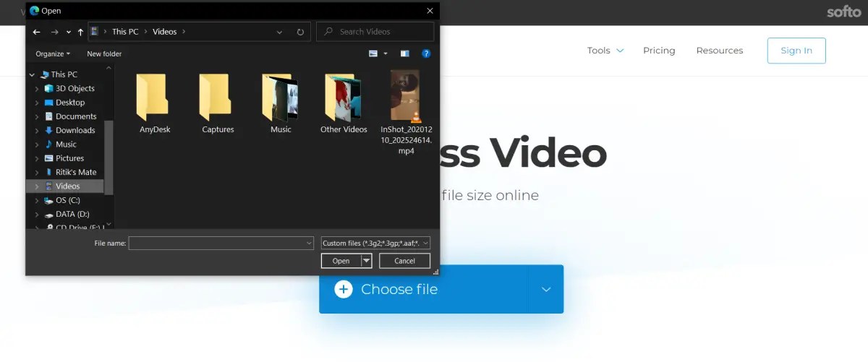Open Pricing page link
The height and width of the screenshot is (362, 868).
pyautogui.click(x=659, y=51)
